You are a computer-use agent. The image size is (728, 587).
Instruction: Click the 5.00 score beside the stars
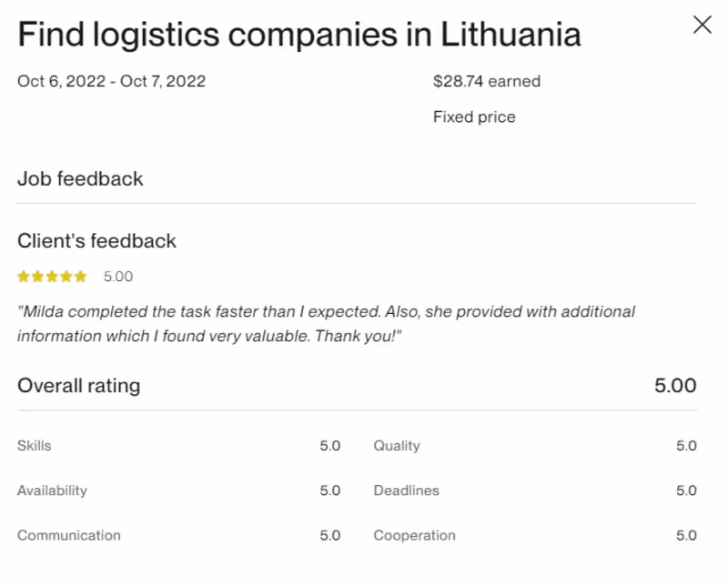(118, 277)
